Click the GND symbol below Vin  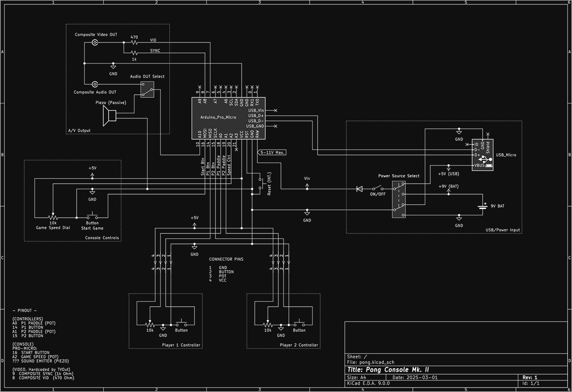click(307, 212)
